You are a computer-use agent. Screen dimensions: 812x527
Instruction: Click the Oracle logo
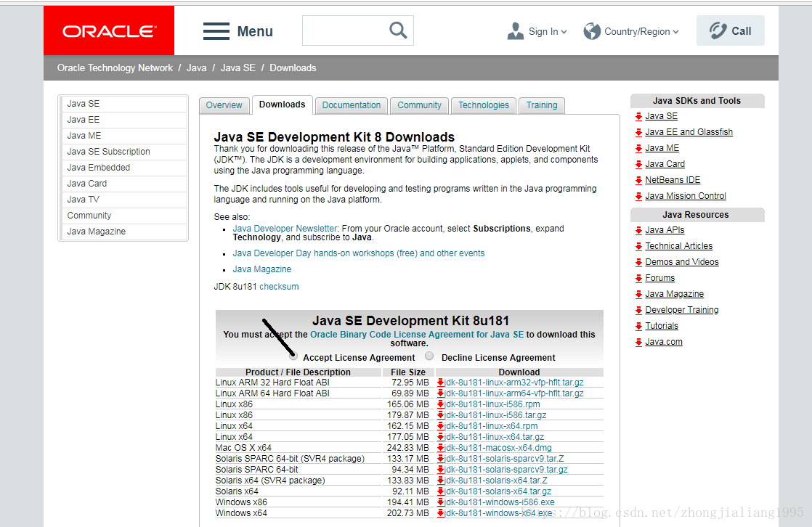pyautogui.click(x=109, y=31)
